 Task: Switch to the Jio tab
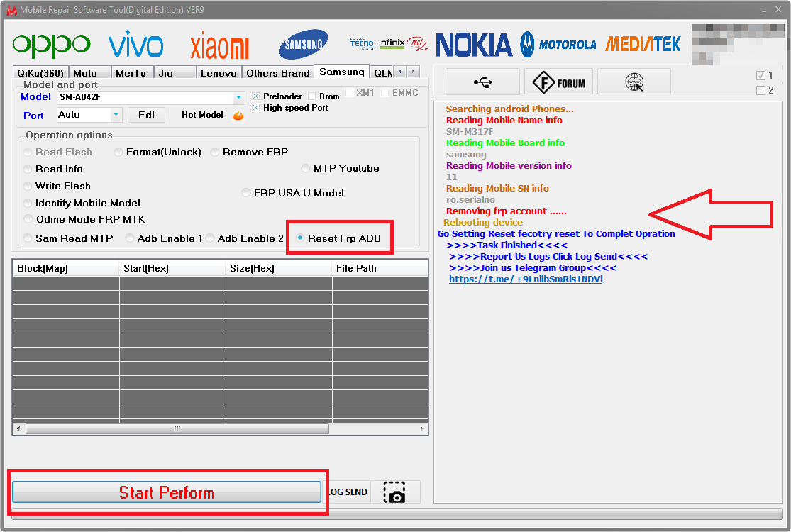click(175, 72)
